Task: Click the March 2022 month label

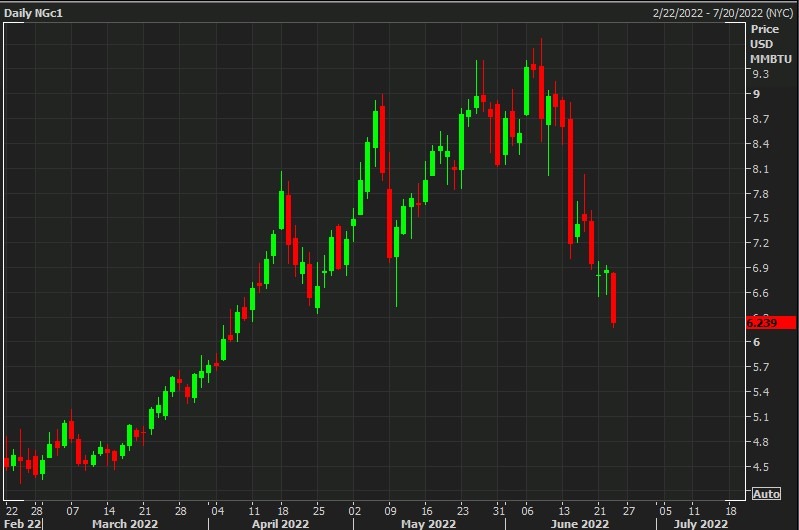Action: (125, 524)
